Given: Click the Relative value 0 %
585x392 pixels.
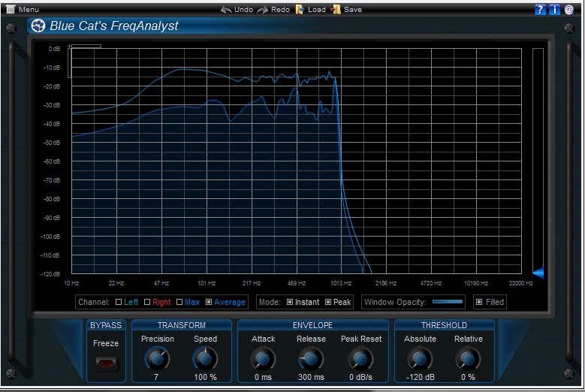Looking at the screenshot, I should pos(468,377).
